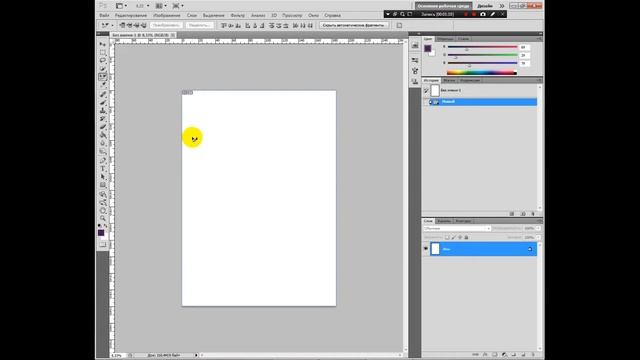Screen dimensions: 640x360
Task: Select the Quick Selection tool
Action: pyautogui.click(x=103, y=69)
